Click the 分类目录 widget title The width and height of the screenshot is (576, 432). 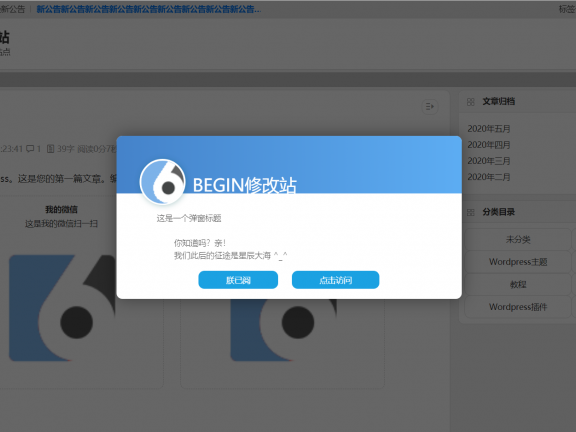(498, 212)
